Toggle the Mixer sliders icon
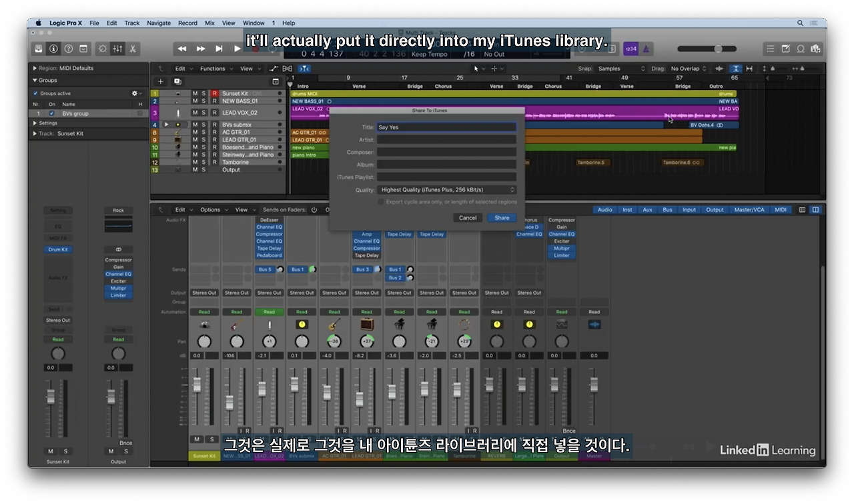The image size is (854, 504). click(117, 49)
